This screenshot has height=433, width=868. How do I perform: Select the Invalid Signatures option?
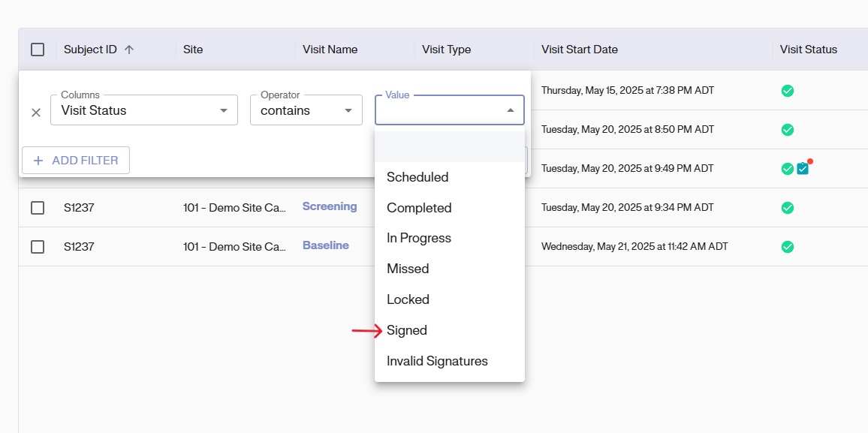[x=437, y=361]
